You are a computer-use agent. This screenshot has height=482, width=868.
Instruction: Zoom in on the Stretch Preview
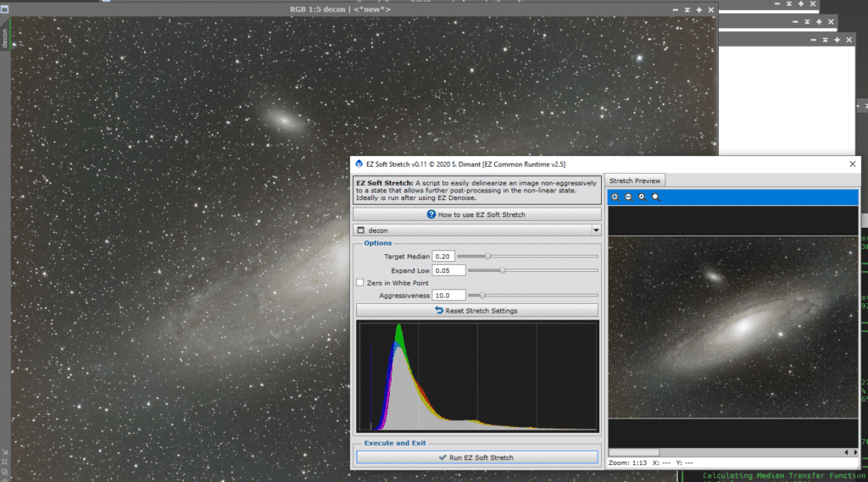point(615,197)
